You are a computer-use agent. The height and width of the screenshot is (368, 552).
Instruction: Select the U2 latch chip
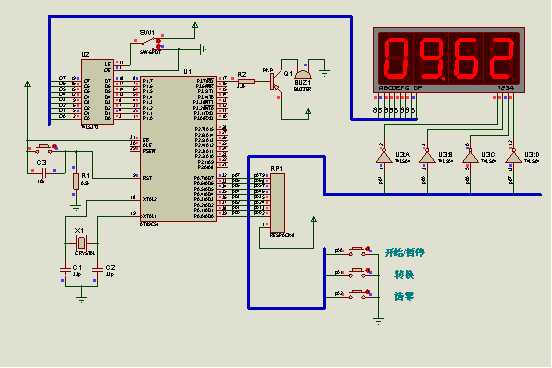point(97,92)
